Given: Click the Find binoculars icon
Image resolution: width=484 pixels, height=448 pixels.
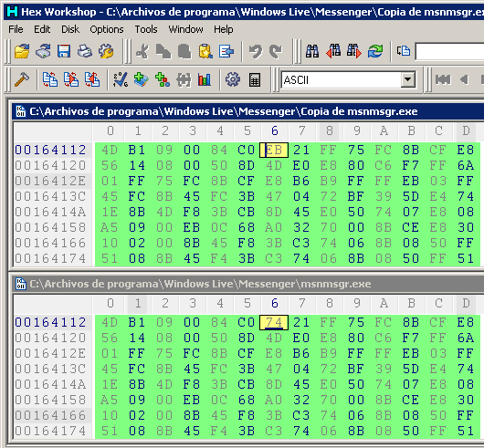Looking at the screenshot, I should point(312,51).
